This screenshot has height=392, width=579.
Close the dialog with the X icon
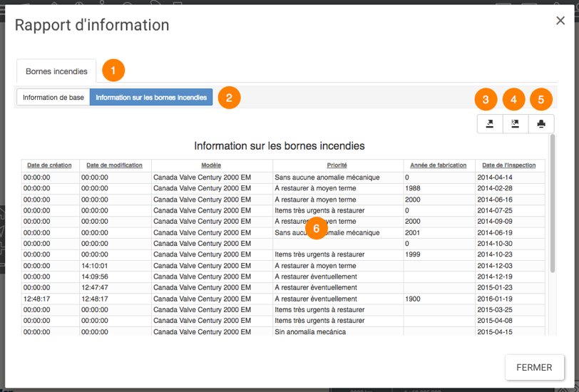[560, 21]
